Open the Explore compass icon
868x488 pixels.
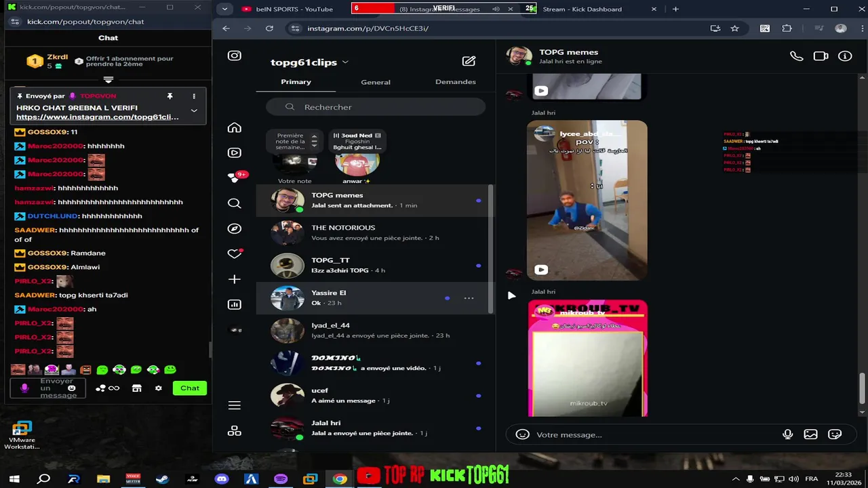235,228
